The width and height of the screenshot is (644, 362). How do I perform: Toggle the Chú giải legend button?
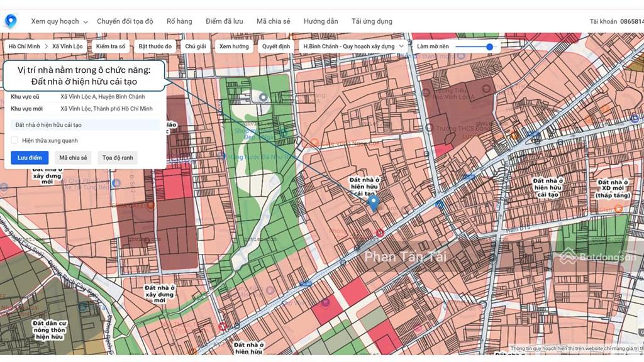(196, 47)
